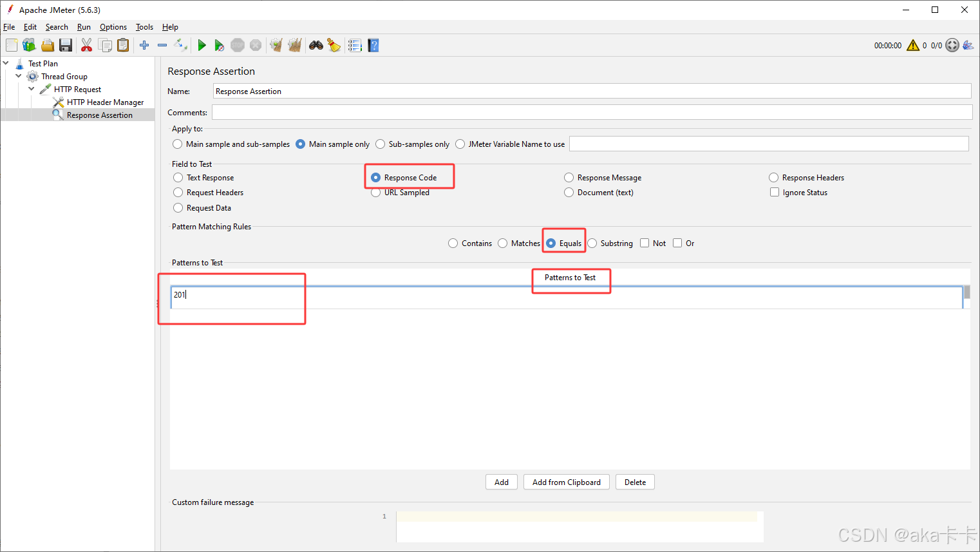The height and width of the screenshot is (552, 980).
Task: Open the Tools menu
Action: 144,27
